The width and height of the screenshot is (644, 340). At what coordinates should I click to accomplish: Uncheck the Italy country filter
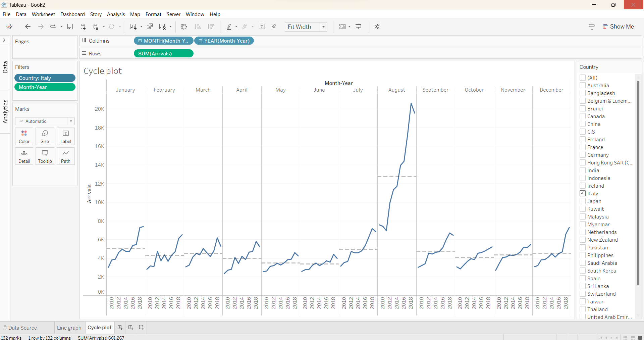[x=583, y=193]
